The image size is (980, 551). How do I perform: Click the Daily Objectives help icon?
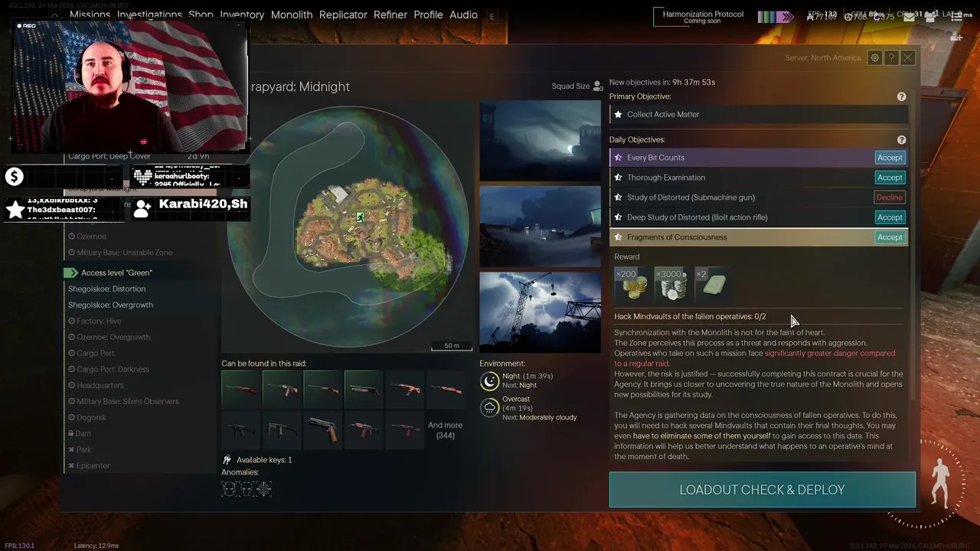coord(901,140)
